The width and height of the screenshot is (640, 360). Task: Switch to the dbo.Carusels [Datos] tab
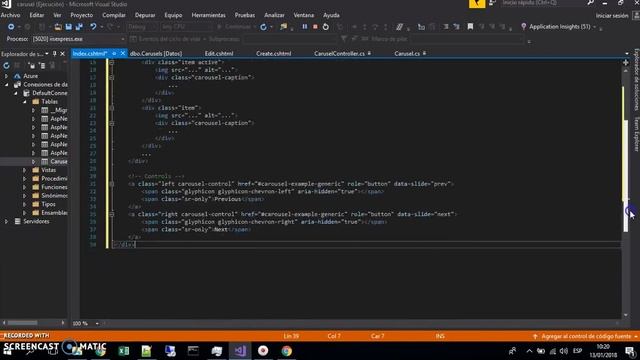coord(156,53)
